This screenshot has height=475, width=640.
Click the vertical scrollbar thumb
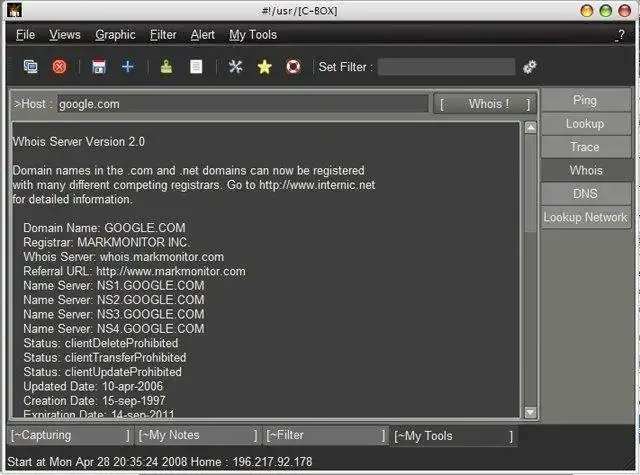pyautogui.click(x=530, y=183)
